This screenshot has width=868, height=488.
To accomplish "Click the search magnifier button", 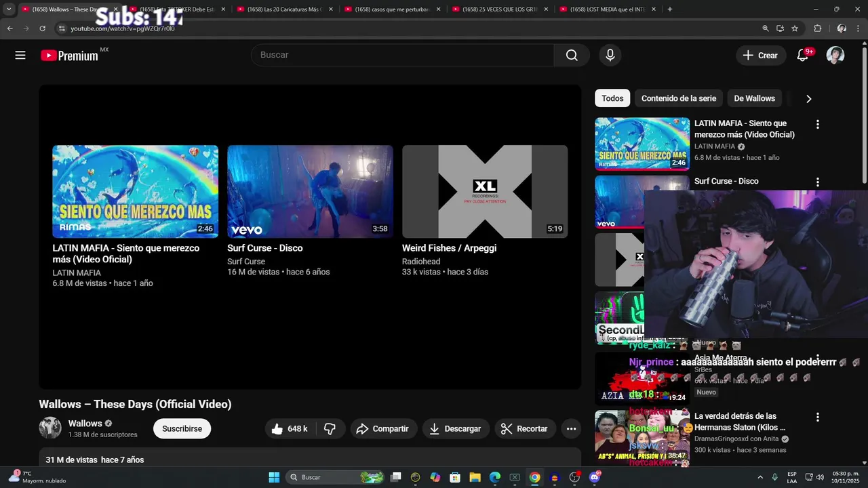I will [x=572, y=55].
